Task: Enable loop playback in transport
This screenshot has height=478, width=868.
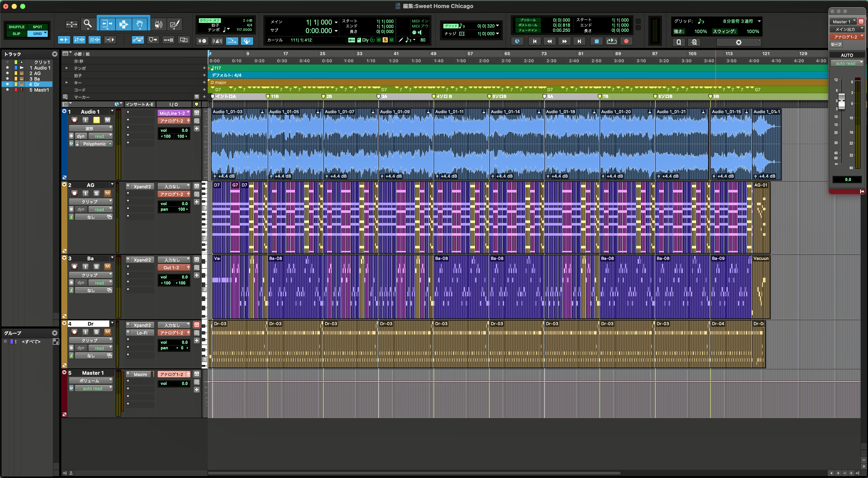Action: tap(611, 41)
